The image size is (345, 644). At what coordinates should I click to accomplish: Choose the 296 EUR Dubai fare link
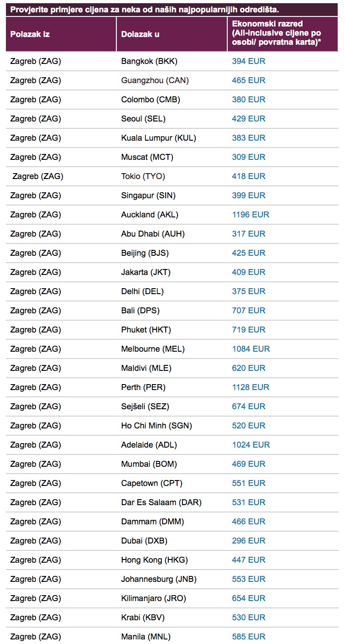248,541
